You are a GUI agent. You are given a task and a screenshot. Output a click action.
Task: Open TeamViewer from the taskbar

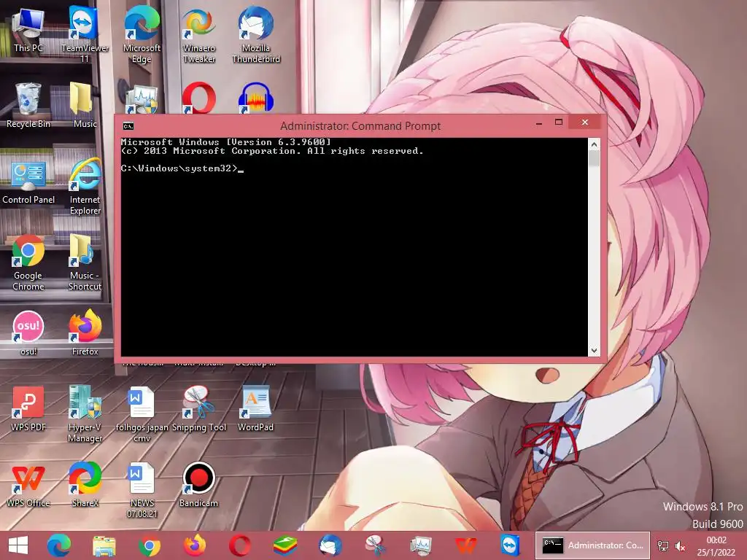click(510, 545)
